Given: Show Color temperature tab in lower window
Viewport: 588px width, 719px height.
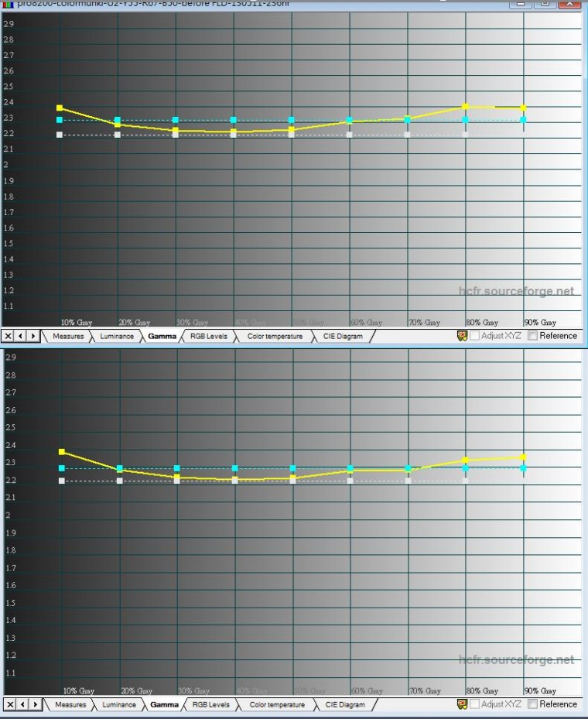Looking at the screenshot, I should [277, 704].
